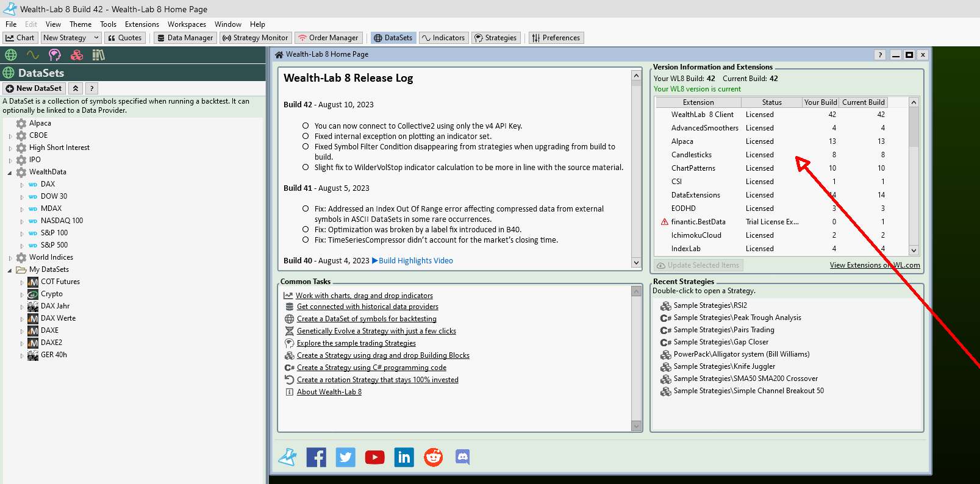This screenshot has width=980, height=484.
Task: Open the File menu
Action: coord(11,24)
